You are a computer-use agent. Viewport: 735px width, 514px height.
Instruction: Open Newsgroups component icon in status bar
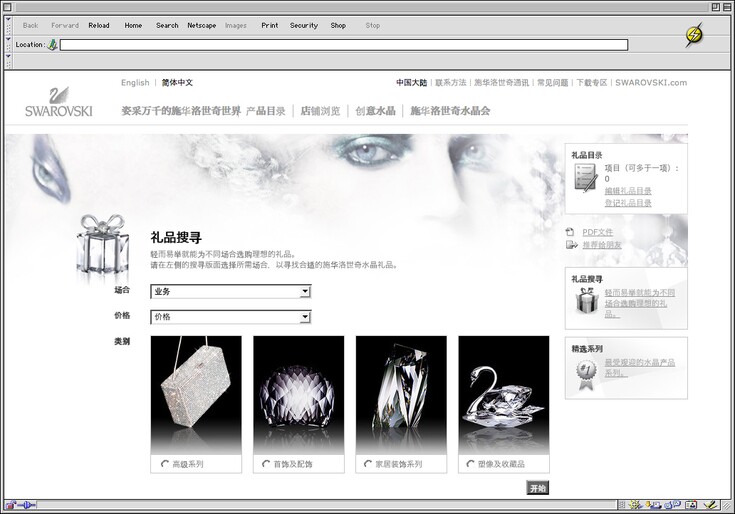[673, 505]
